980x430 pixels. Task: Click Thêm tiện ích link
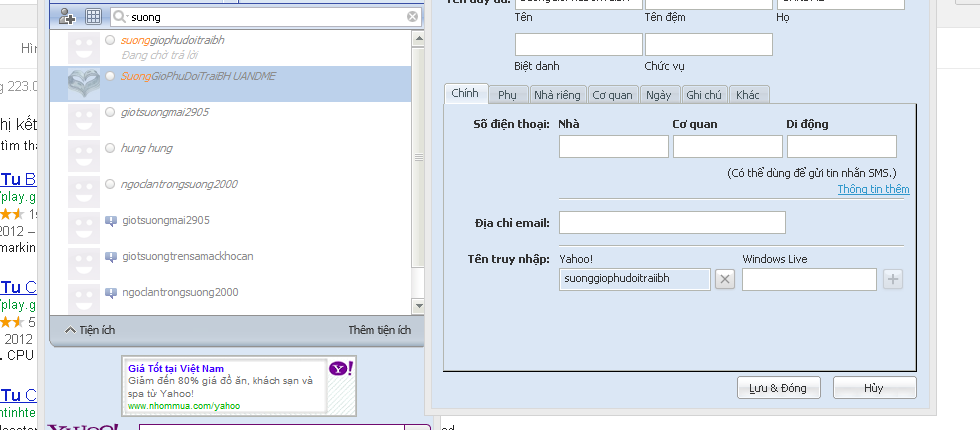379,330
